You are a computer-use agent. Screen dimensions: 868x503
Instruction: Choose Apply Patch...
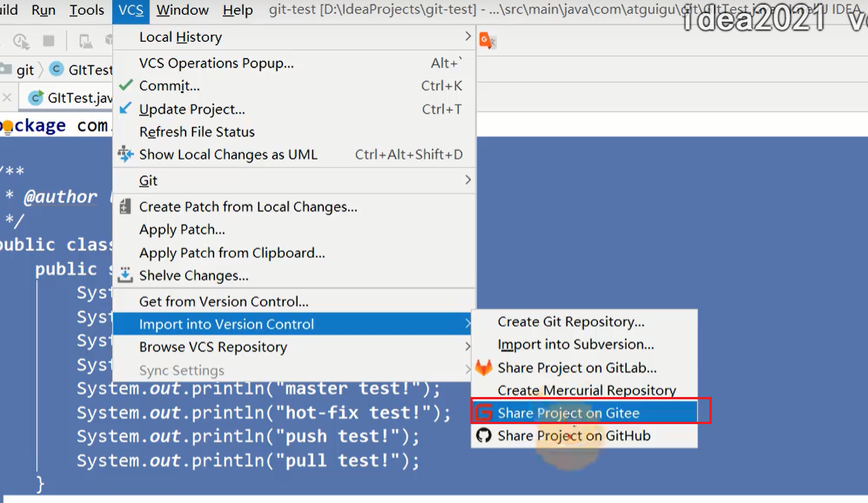[294, 229]
